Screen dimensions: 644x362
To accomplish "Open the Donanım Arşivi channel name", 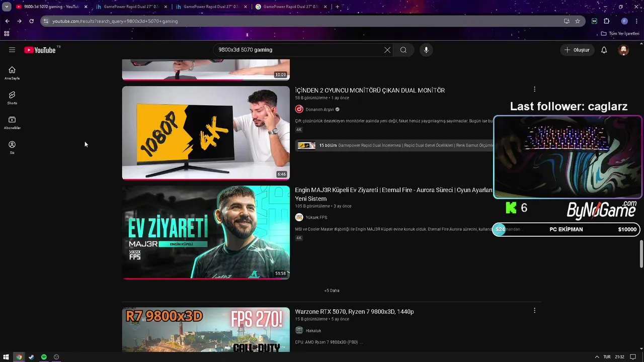I will [319, 109].
